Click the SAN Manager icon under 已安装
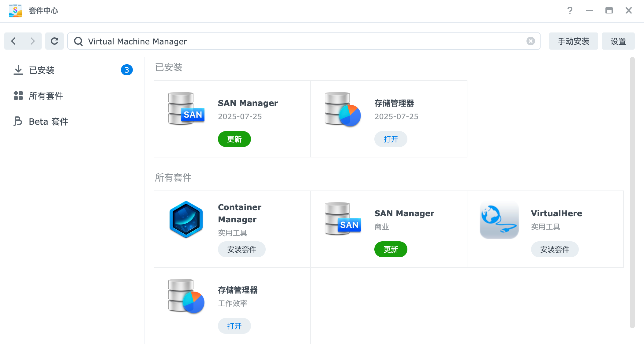Image resolution: width=644 pixels, height=351 pixels. 186,109
